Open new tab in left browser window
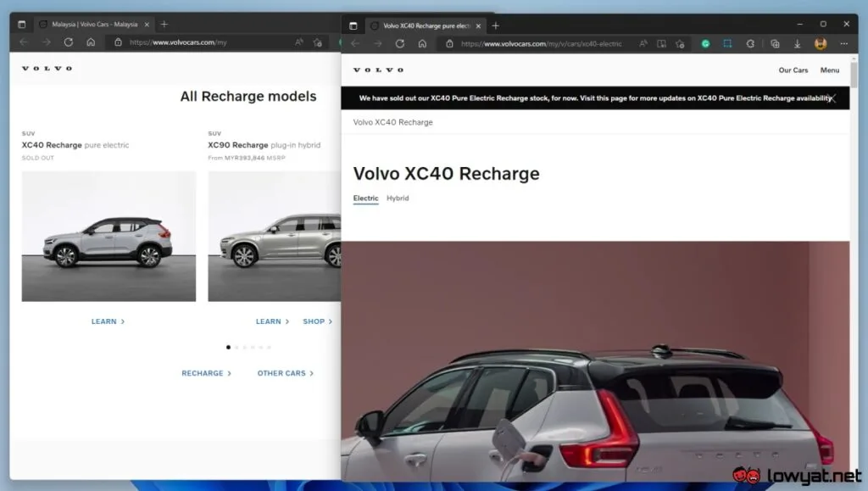Viewport: 868px width, 491px height. pos(164,25)
